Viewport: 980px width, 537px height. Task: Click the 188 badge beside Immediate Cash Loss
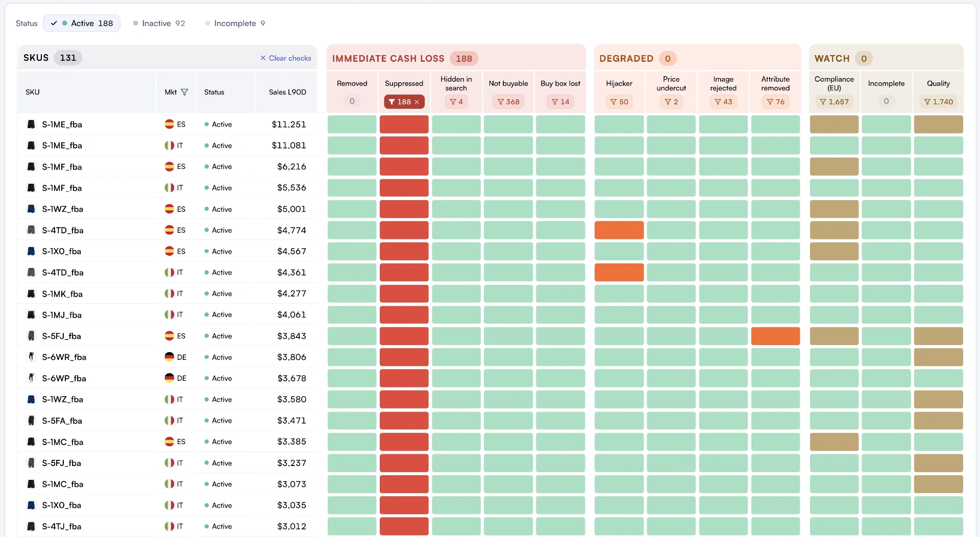[463, 59]
